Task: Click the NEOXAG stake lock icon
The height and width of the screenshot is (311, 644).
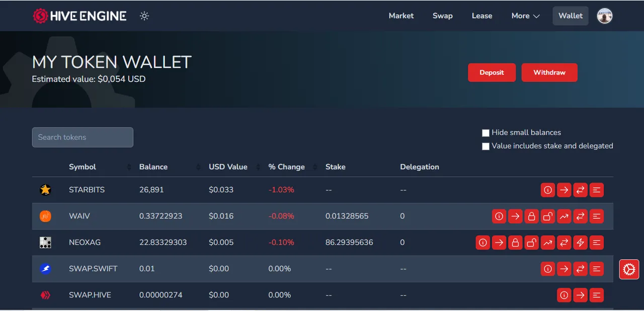Action: [x=515, y=243]
